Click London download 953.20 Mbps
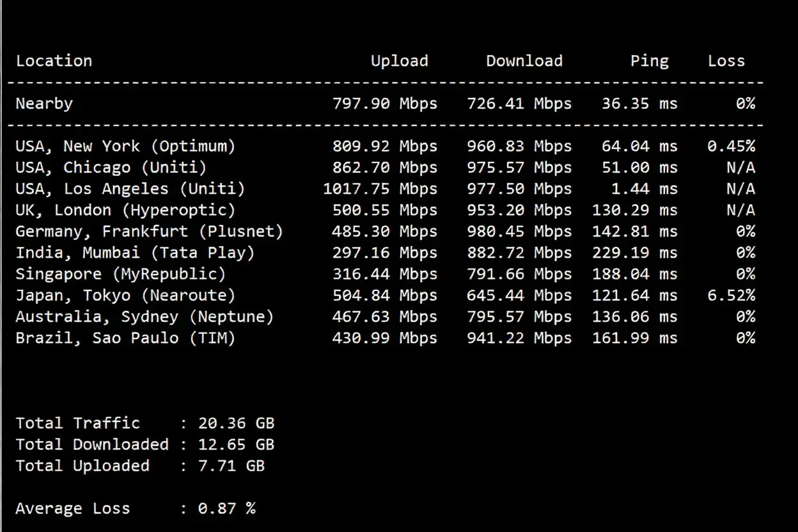 [x=519, y=210]
